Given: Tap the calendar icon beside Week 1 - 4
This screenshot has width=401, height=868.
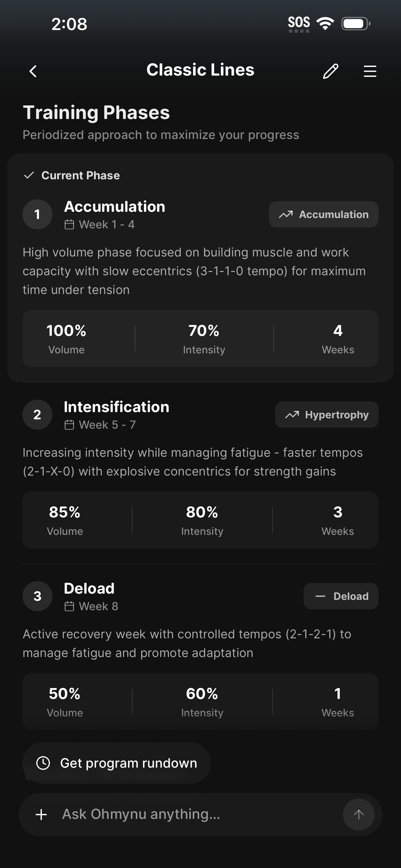Looking at the screenshot, I should coord(69,224).
